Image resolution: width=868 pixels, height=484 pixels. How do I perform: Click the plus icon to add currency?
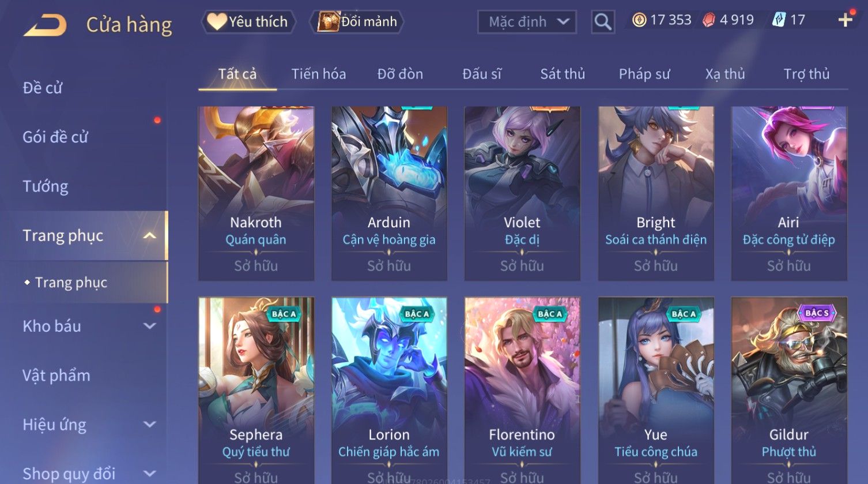point(845,20)
